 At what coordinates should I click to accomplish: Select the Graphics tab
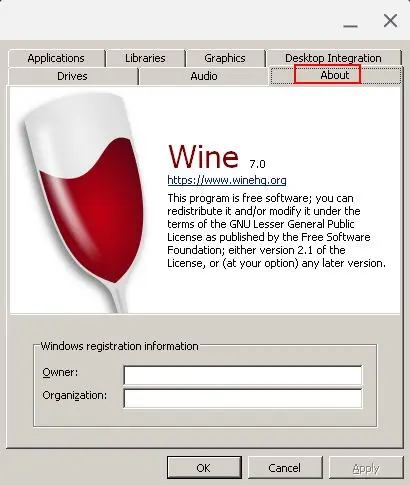(x=225, y=58)
